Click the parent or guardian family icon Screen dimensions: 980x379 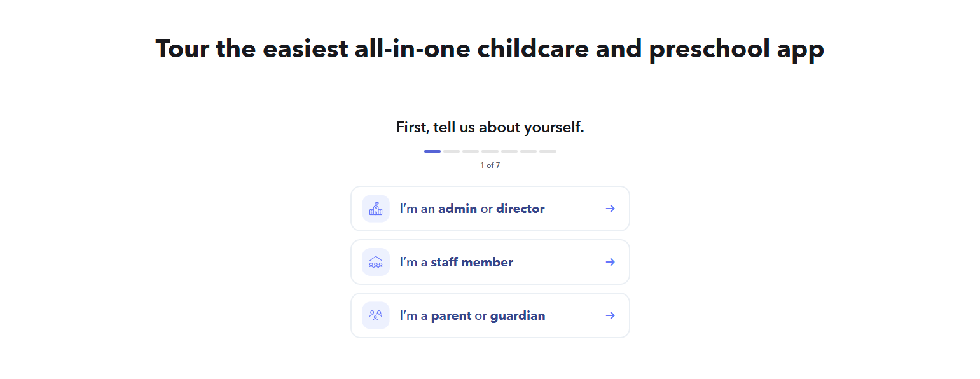pyautogui.click(x=376, y=315)
